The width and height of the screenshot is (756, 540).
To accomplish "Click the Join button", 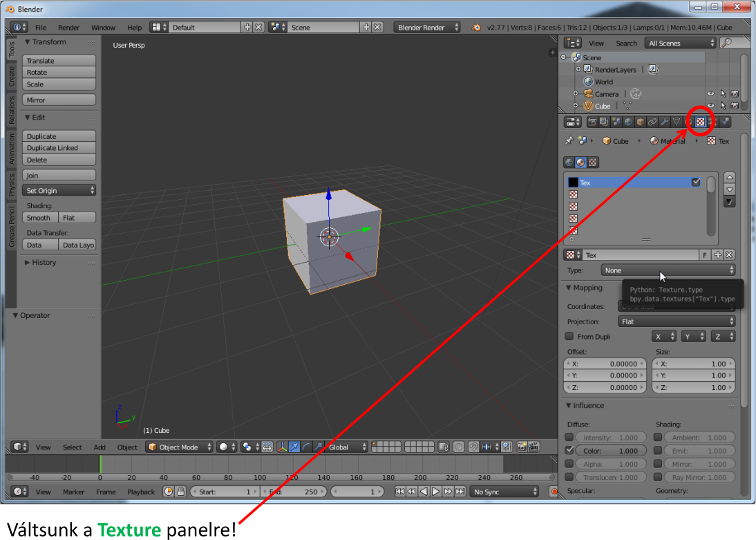I will (59, 175).
